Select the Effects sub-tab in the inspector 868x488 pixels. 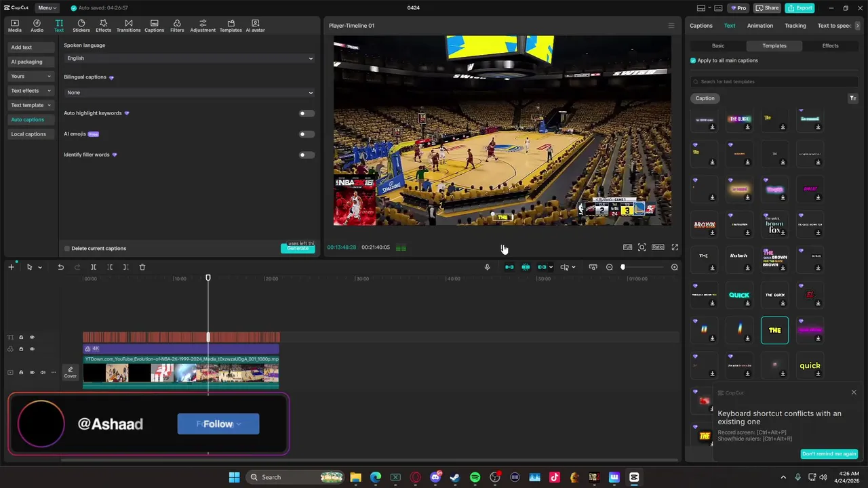pyautogui.click(x=830, y=45)
